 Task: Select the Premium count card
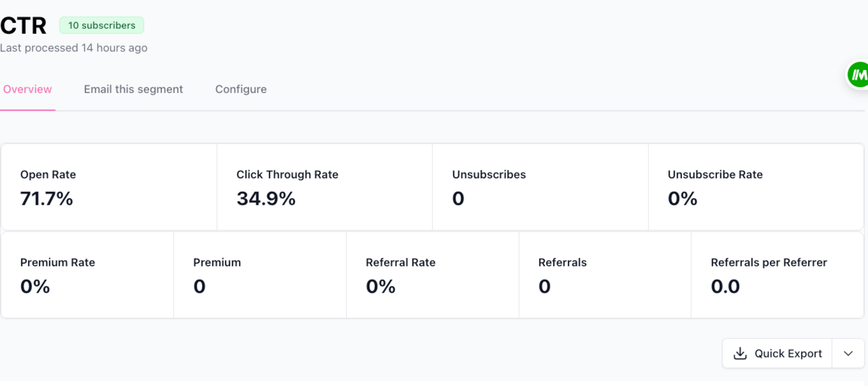[x=259, y=275]
